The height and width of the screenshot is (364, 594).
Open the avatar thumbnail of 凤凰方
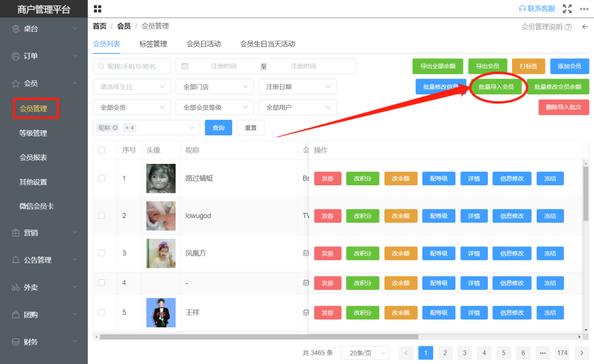point(161,253)
